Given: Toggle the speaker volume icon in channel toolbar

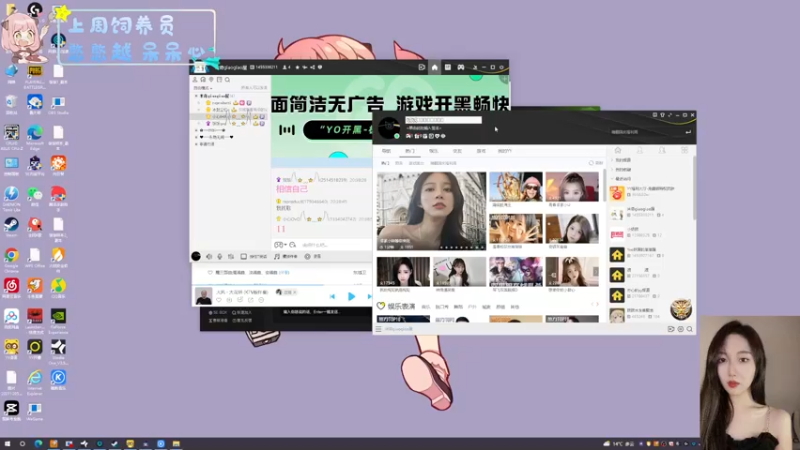Looking at the screenshot, I should tap(209, 257).
